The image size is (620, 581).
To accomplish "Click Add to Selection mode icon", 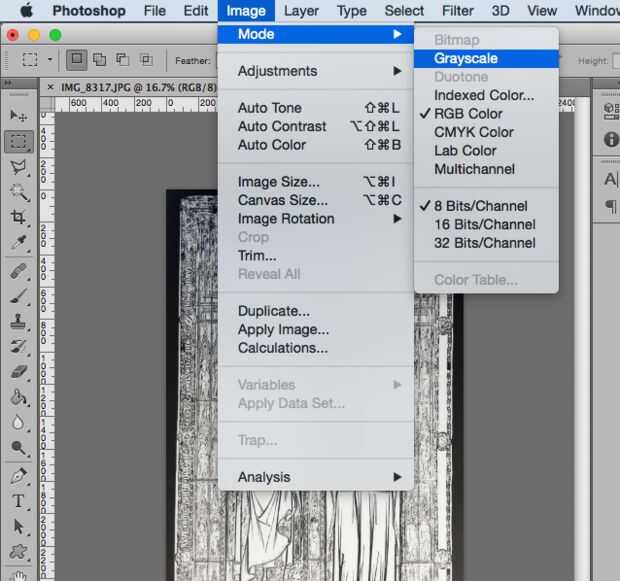I will (99, 60).
